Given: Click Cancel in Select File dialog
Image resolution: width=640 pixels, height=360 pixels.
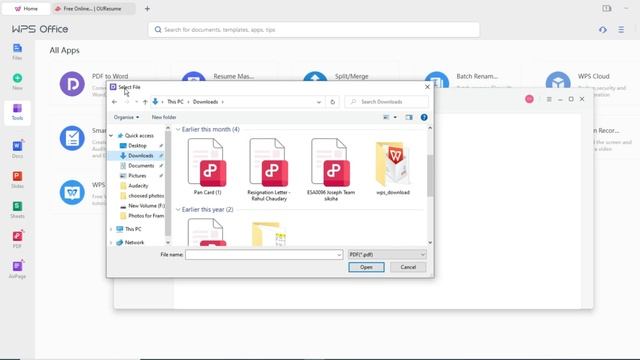Looking at the screenshot, I should point(408,267).
